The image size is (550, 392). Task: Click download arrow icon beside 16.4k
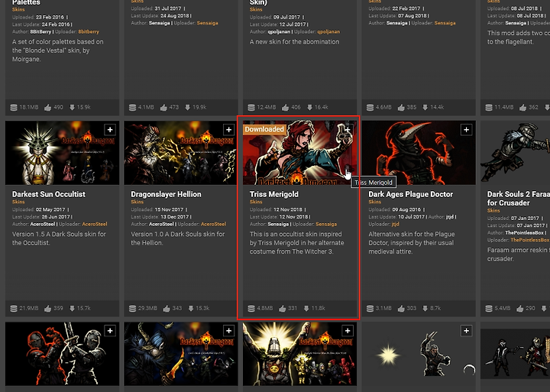309,108
